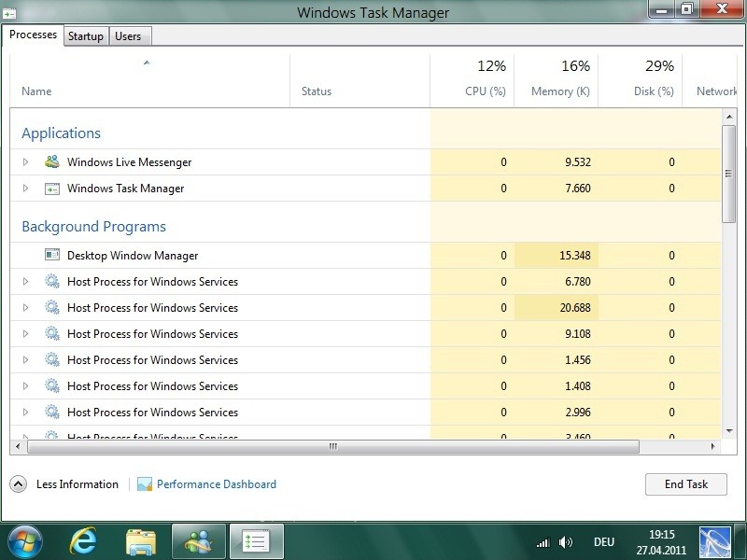
Task: Click the 16% memory total
Action: point(575,65)
